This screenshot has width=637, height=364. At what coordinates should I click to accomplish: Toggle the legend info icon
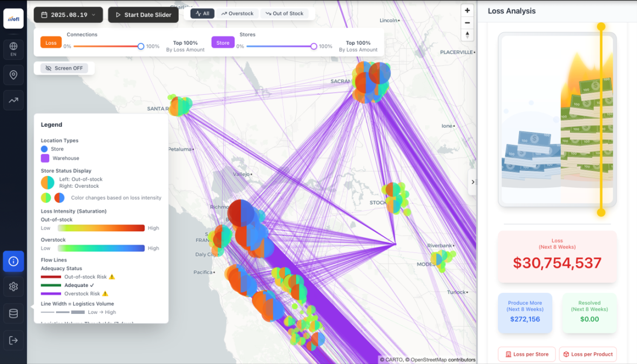coord(13,262)
